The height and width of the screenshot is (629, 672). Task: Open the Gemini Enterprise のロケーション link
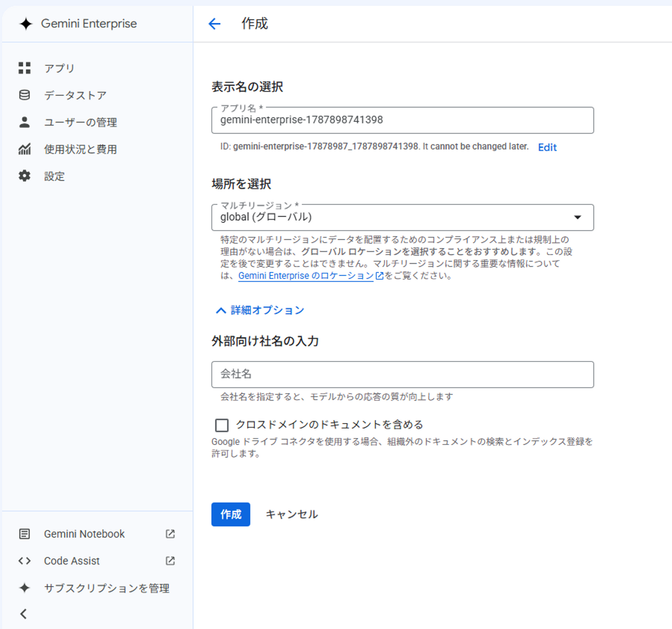pos(306,276)
